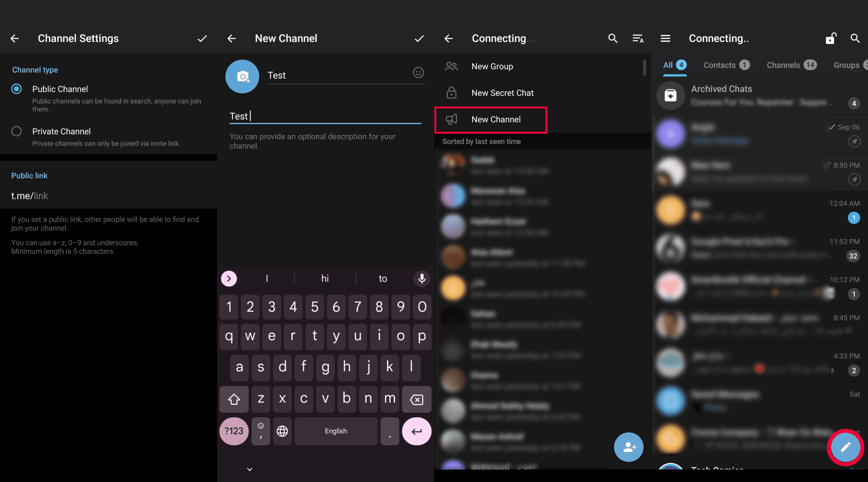
Task: Tap the compose pencil floating button
Action: [x=845, y=447]
